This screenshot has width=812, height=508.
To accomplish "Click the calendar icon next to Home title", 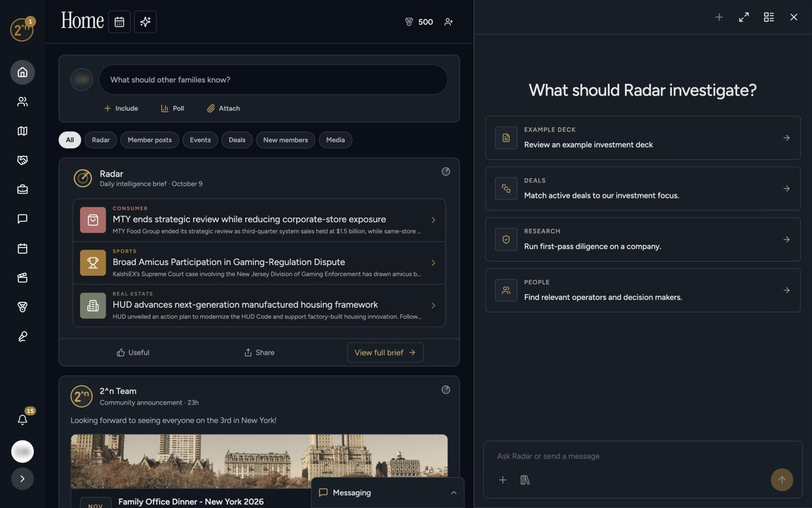I will pos(120,22).
